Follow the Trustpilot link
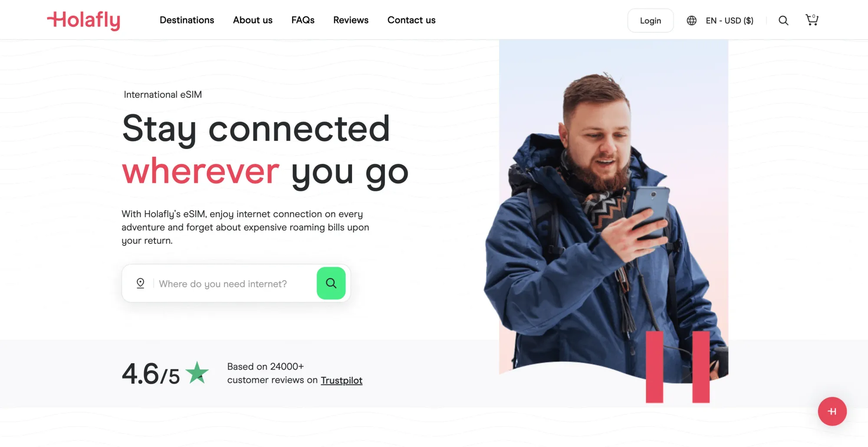The height and width of the screenshot is (447, 868). [x=342, y=380]
